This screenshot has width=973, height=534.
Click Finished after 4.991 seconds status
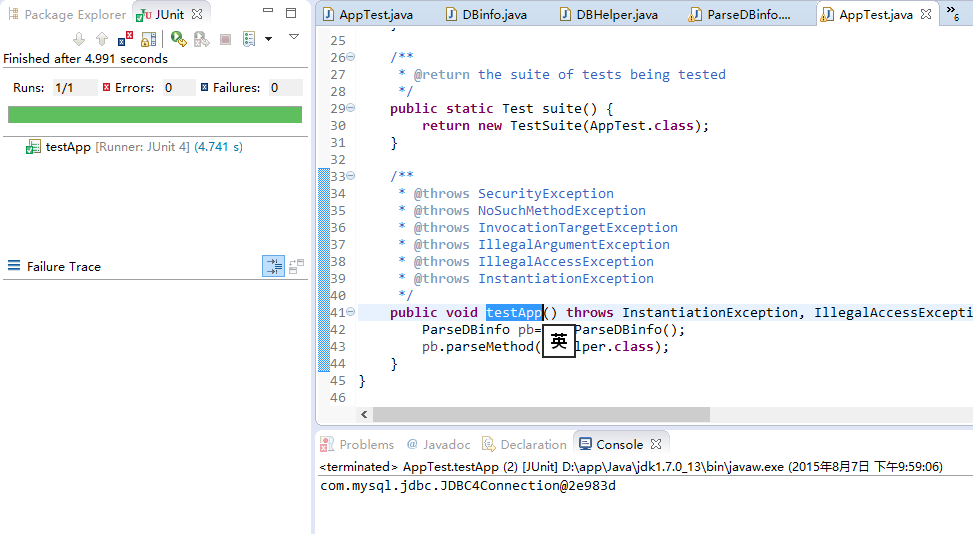[x=86, y=58]
